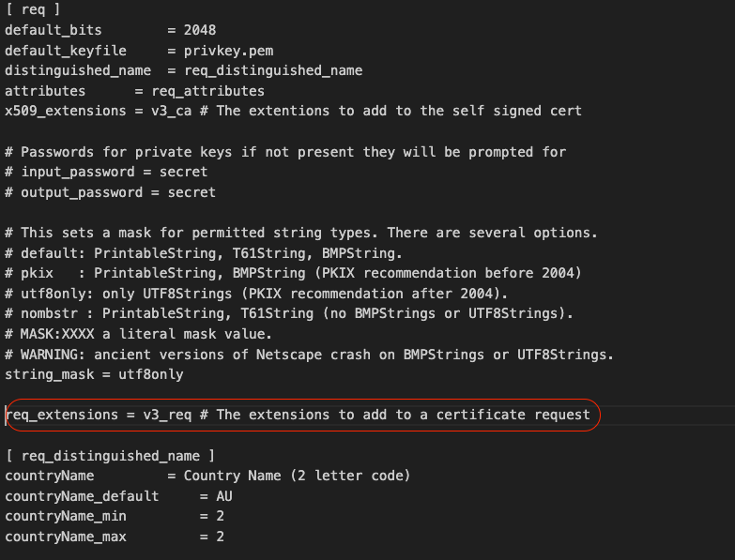Click the attributes = req_attributes line

[x=134, y=91]
